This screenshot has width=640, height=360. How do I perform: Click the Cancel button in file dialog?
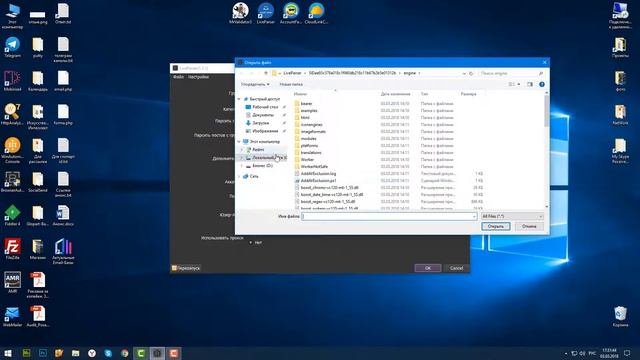pyautogui.click(x=529, y=226)
